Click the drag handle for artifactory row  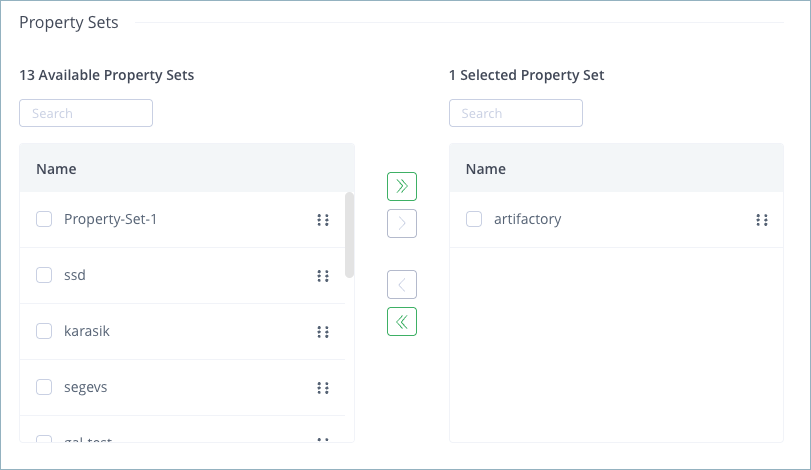762,220
